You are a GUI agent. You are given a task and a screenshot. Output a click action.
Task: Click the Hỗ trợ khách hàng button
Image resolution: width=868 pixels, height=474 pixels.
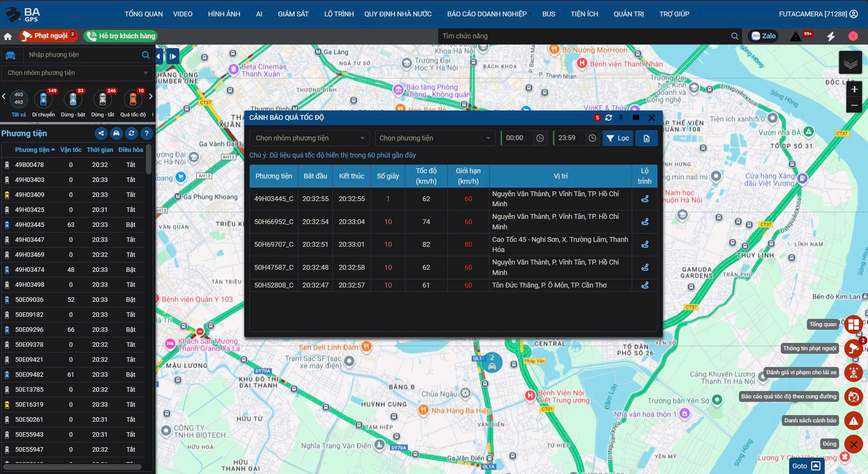tap(121, 36)
